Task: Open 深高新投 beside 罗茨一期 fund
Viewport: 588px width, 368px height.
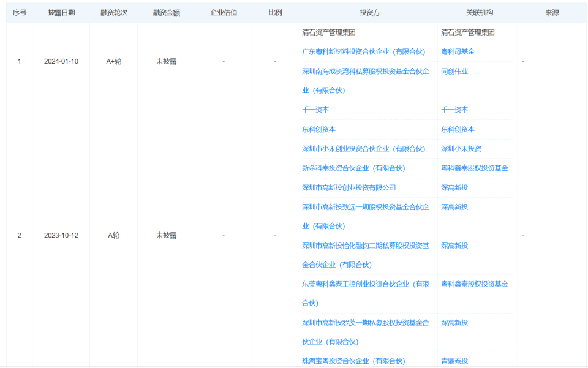Action: [454, 323]
